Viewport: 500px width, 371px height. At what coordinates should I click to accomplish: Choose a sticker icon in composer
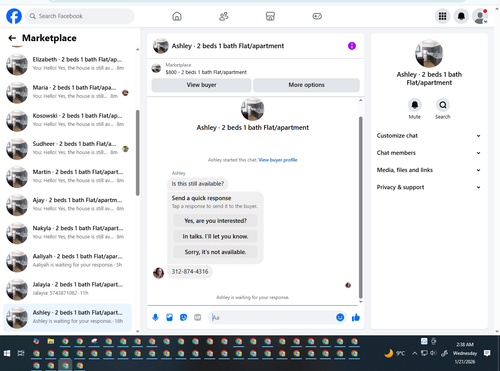183,317
